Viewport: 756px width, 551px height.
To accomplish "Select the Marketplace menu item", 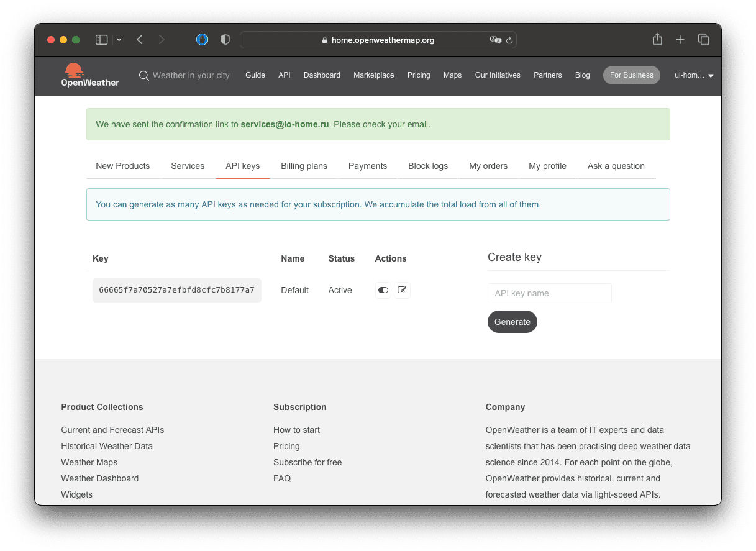I will [374, 75].
